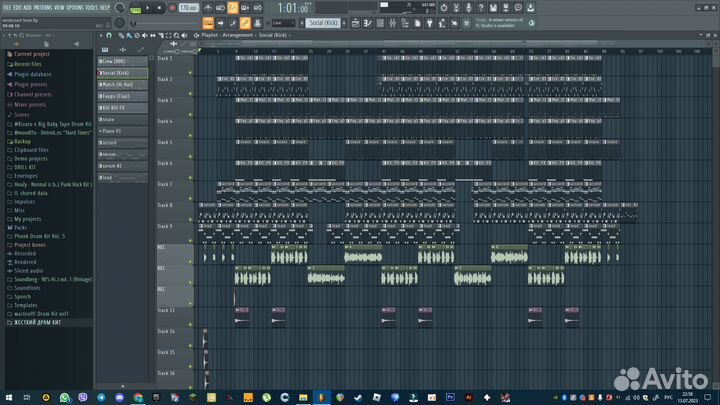Select the Faygo (Clap) pattern

coord(123,96)
